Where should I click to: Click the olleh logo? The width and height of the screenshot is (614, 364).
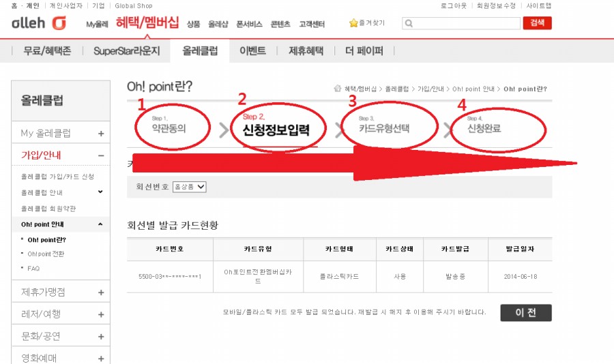[x=39, y=24]
